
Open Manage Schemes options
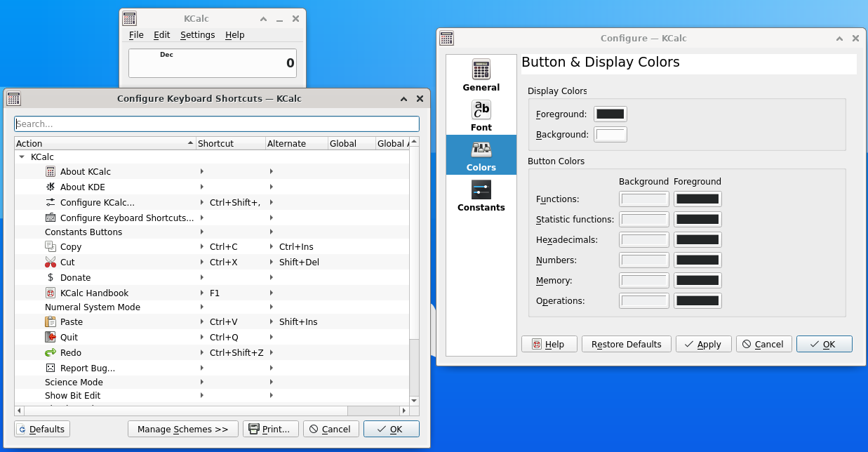(183, 429)
